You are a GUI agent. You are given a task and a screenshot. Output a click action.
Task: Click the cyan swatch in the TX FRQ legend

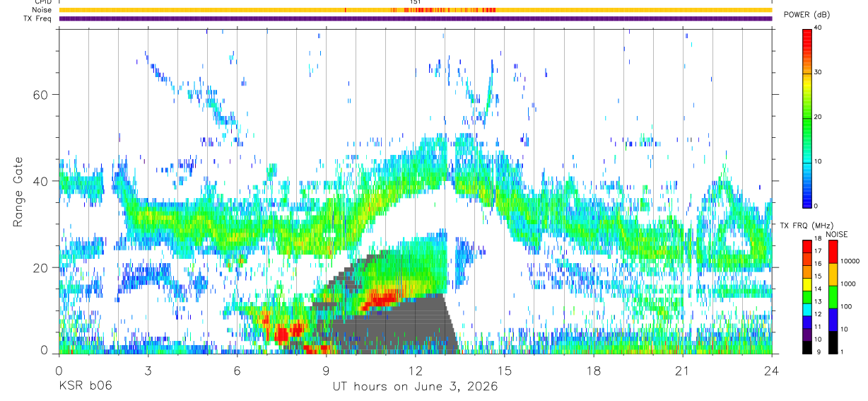click(x=807, y=309)
